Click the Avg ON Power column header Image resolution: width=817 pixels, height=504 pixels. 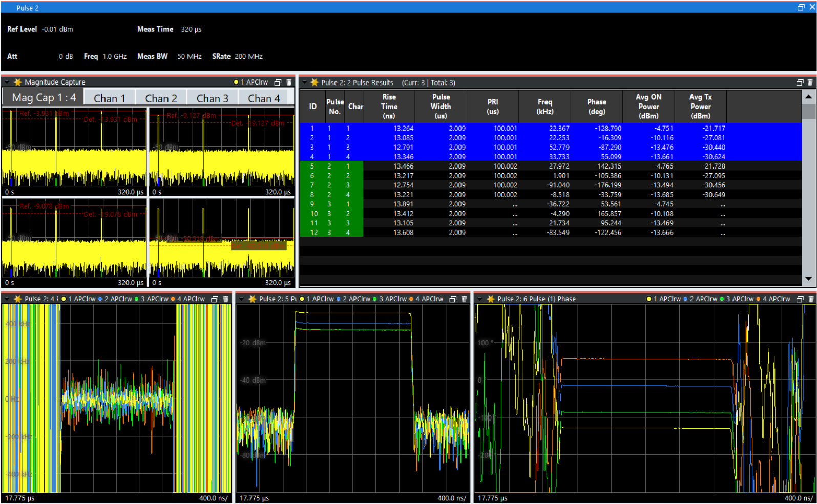click(648, 107)
